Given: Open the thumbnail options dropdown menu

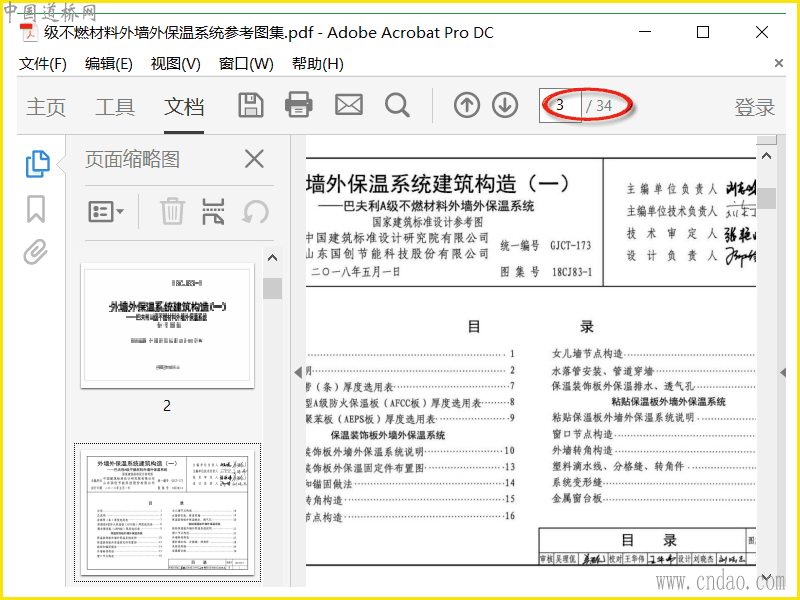Looking at the screenshot, I should 106,211.
